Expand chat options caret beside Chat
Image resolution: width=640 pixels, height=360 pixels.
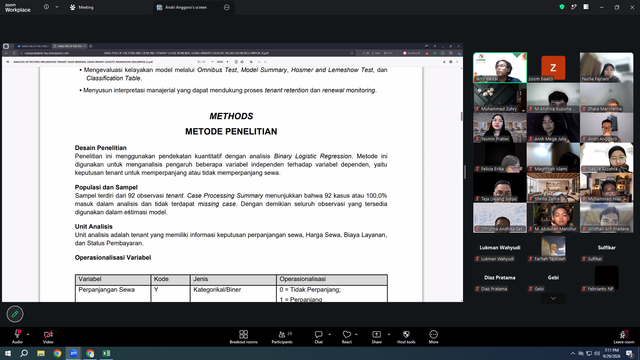(329, 334)
